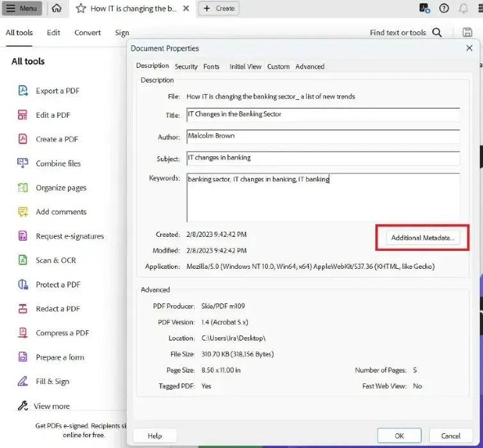Click the Additional Metadata button
Screen dimensions: 483x448
(x=423, y=238)
